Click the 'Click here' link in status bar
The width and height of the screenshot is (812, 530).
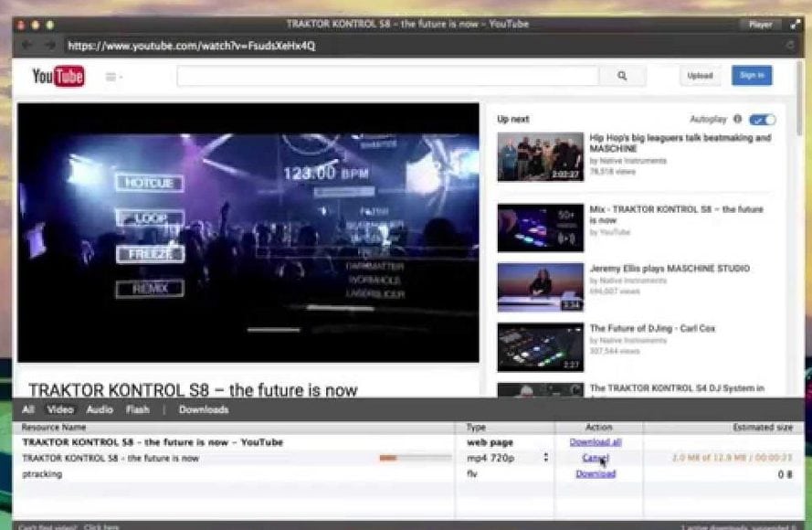[x=101, y=527]
